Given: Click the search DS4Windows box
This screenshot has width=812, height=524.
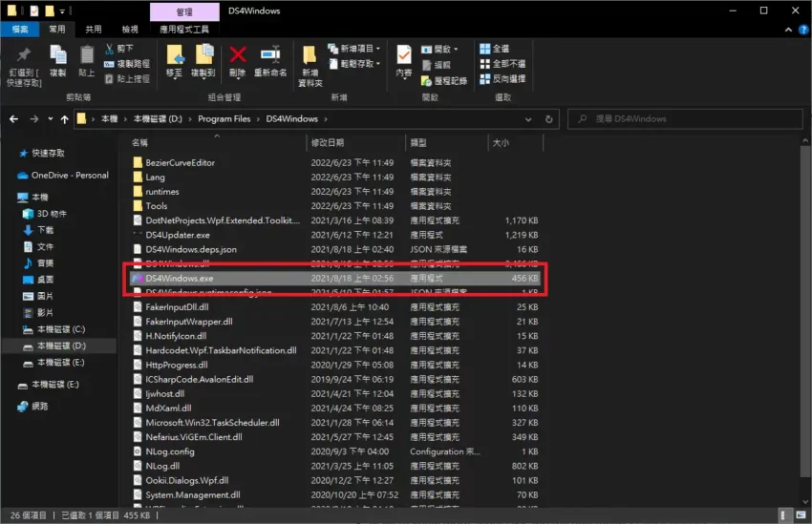Looking at the screenshot, I should [685, 119].
